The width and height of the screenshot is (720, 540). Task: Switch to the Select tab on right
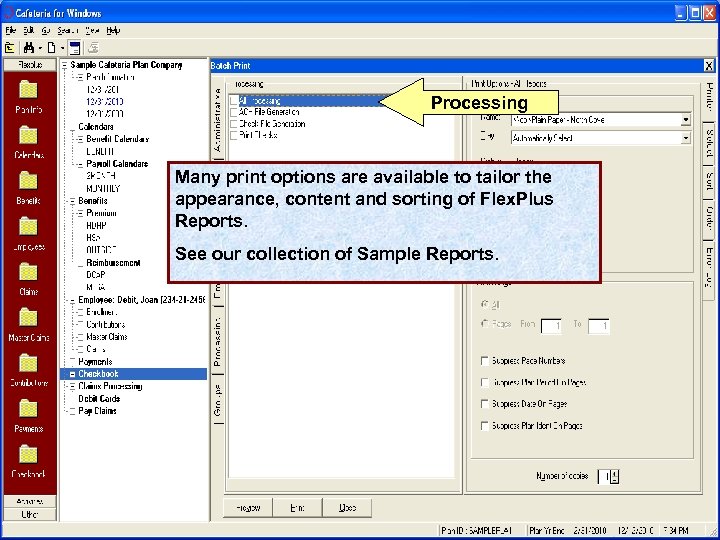[709, 143]
